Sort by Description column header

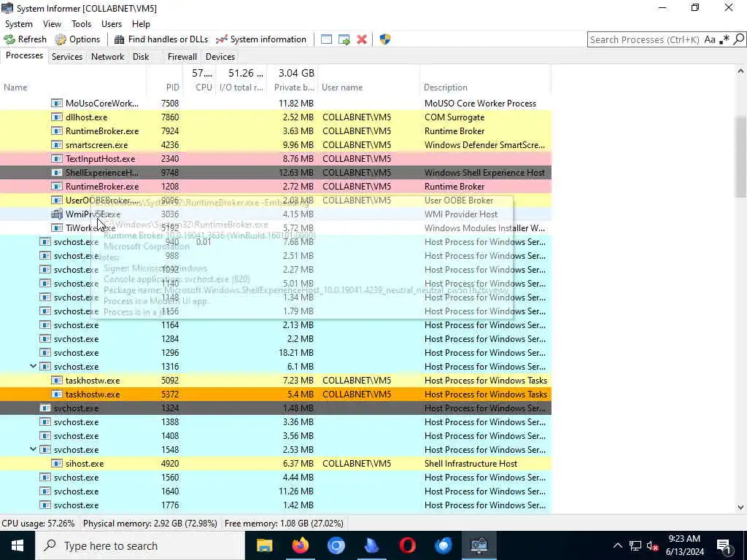[x=485, y=87]
